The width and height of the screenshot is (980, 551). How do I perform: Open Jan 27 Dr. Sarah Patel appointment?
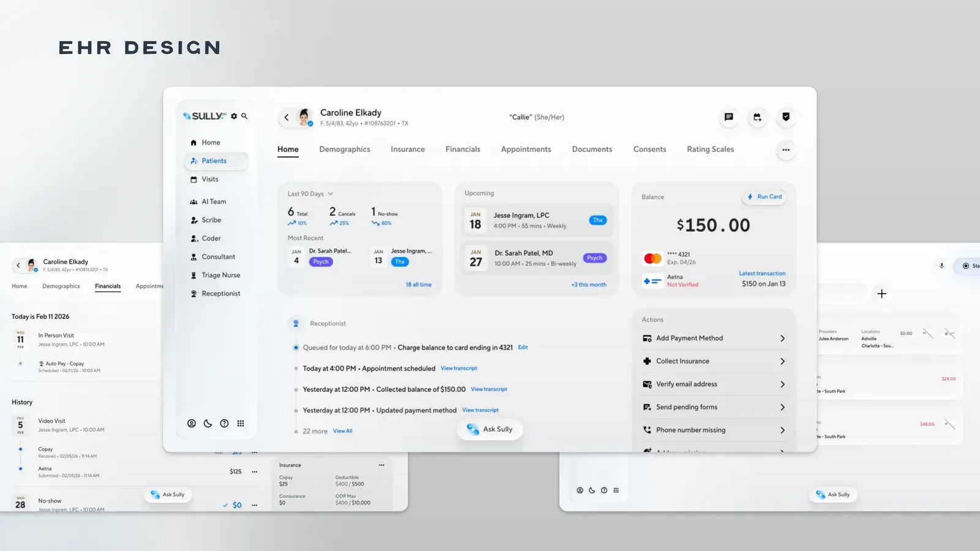click(537, 258)
